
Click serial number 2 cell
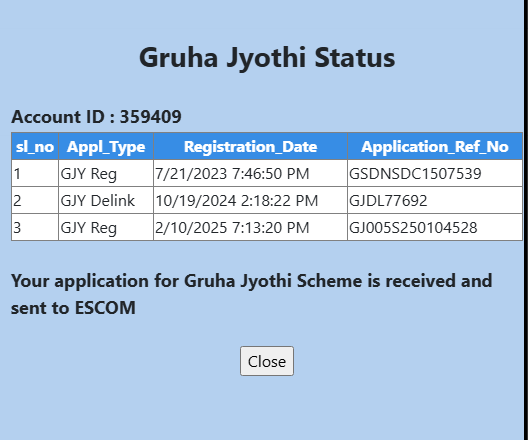coord(35,200)
